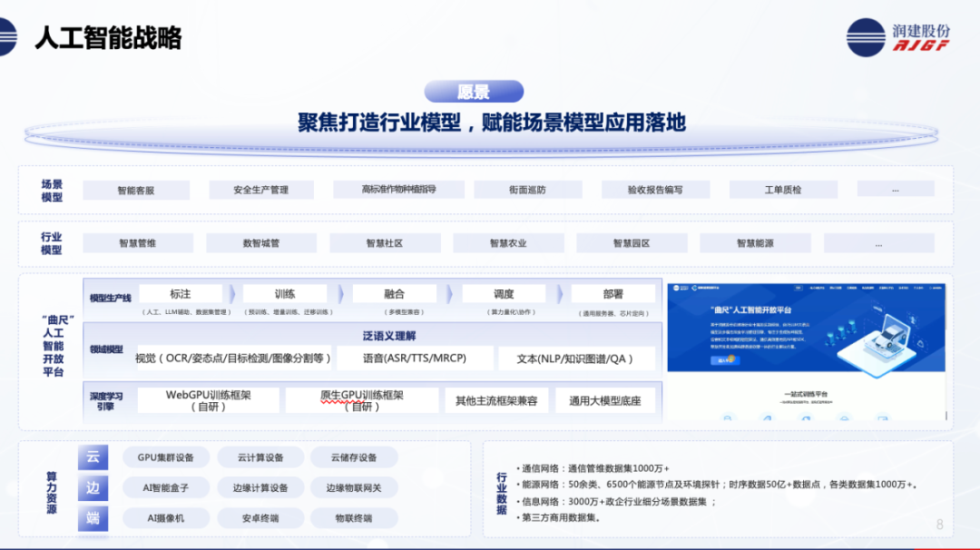Select the 调度 pipeline step

coord(504,294)
